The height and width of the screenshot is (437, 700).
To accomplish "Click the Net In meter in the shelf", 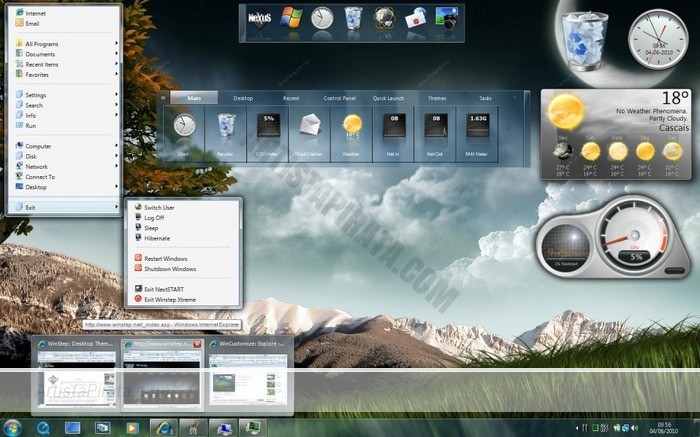I will (x=393, y=133).
